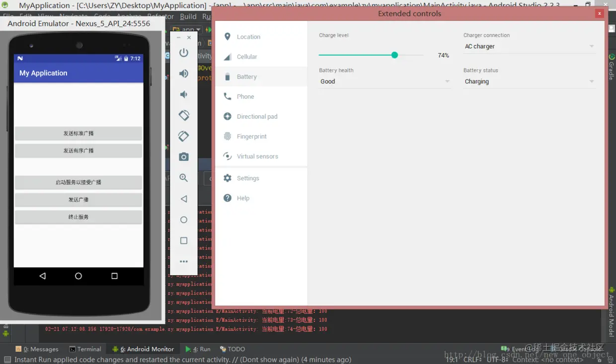This screenshot has width=616, height=364.
Task: Click the phone status bar clock 7:12
Action: point(135,59)
